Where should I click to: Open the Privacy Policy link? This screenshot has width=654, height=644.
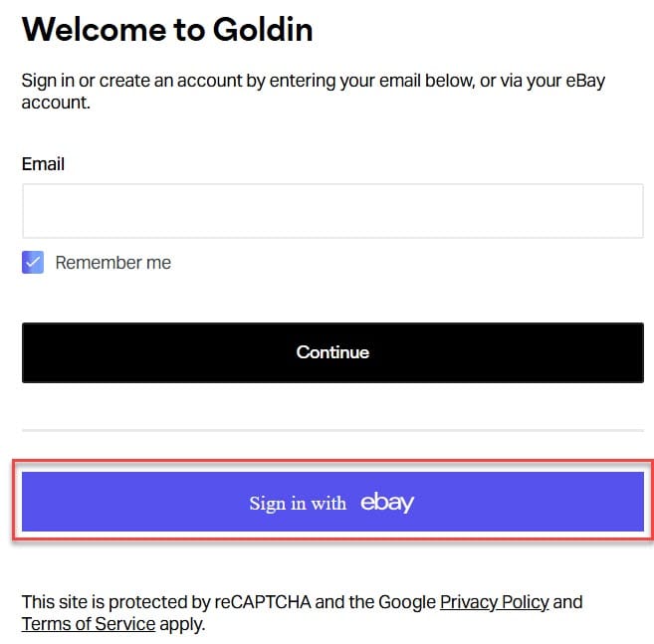coord(494,601)
